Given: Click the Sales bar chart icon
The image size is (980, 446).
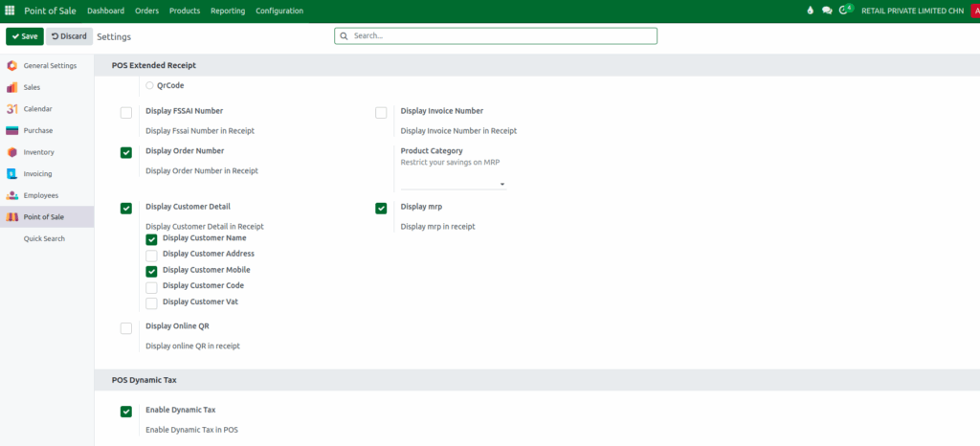Looking at the screenshot, I should point(11,87).
